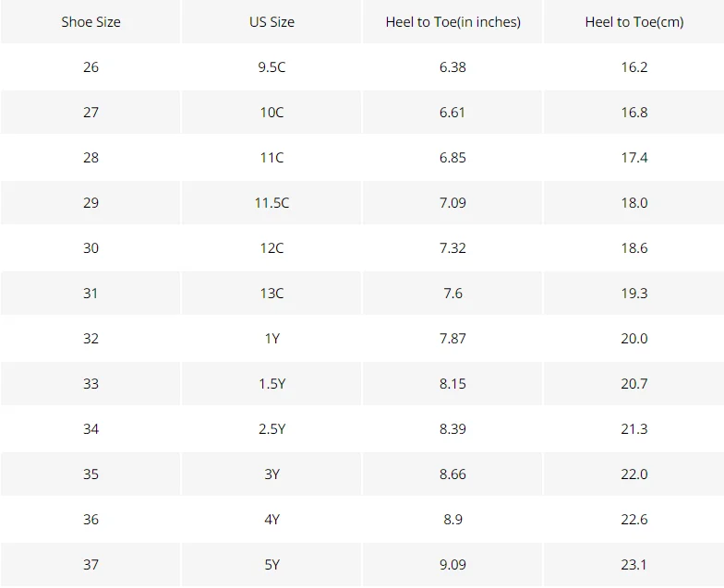The height and width of the screenshot is (588, 724).
Task: Click the Shoe Size column header
Action: click(90, 22)
